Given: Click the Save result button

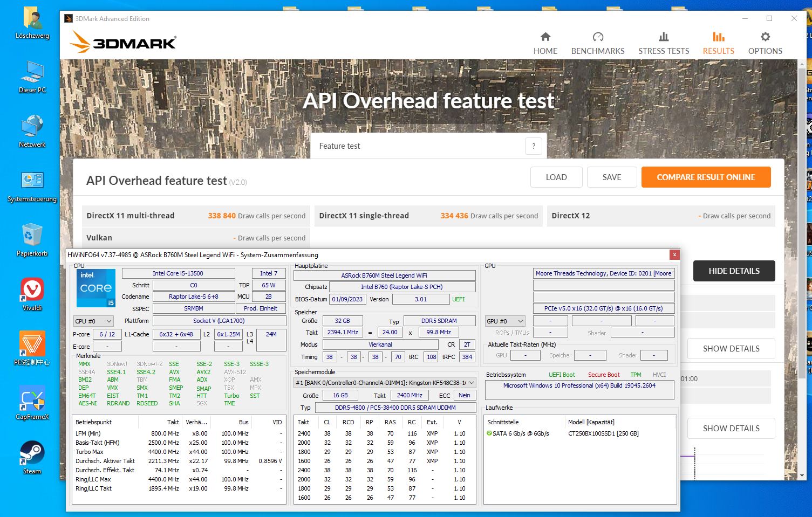Looking at the screenshot, I should 611,177.
